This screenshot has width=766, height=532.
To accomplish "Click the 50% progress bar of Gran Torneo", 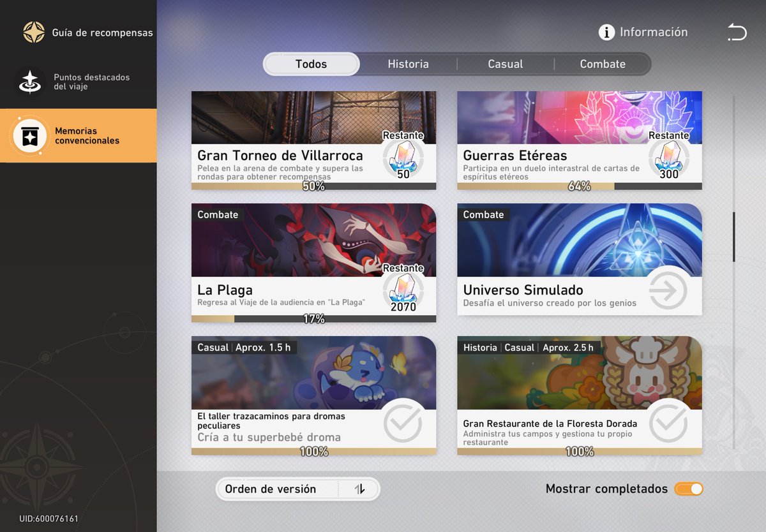I will (313, 186).
